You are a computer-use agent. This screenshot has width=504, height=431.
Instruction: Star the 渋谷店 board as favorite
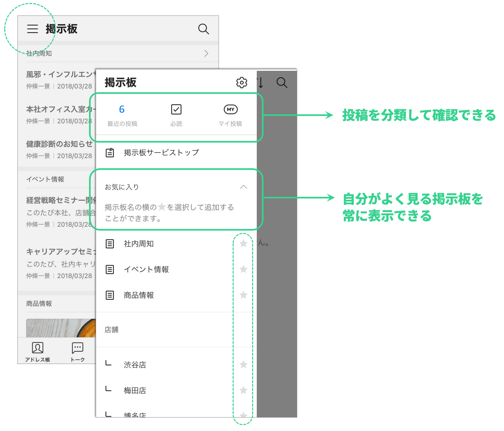[x=243, y=365]
